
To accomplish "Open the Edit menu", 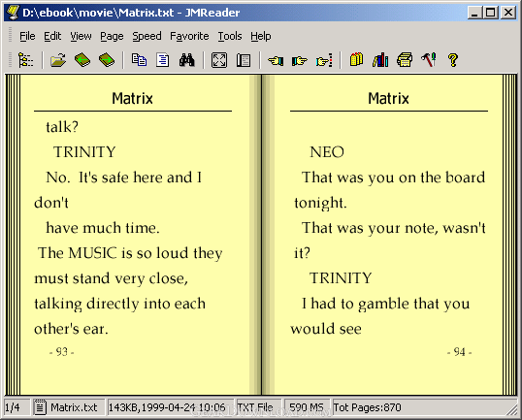I will click(x=52, y=36).
